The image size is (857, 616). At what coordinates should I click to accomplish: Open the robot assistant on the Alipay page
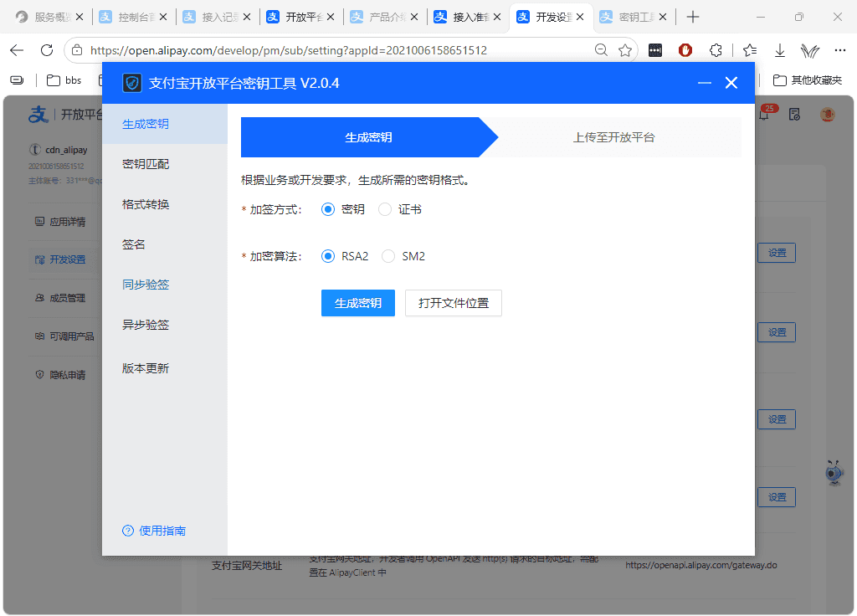(834, 473)
